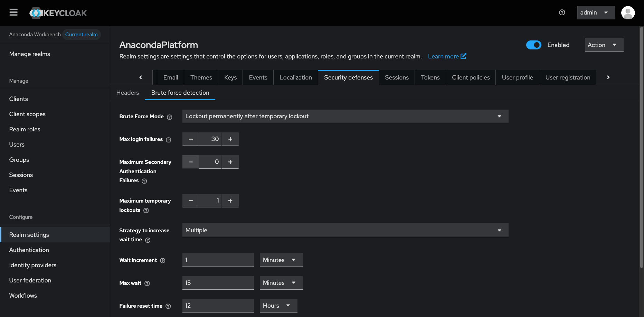Open Wait increment unit Minutes dropdown
This screenshot has height=317, width=644.
point(281,260)
